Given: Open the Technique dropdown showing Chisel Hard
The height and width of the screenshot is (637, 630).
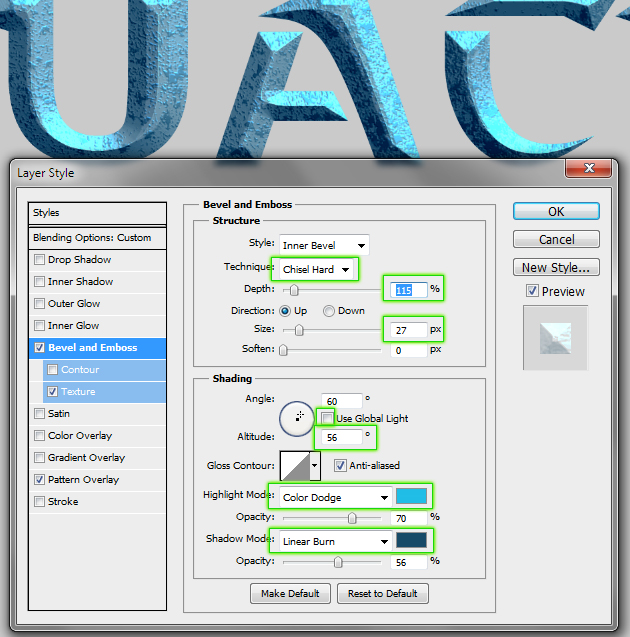Looking at the screenshot, I should tap(316, 269).
